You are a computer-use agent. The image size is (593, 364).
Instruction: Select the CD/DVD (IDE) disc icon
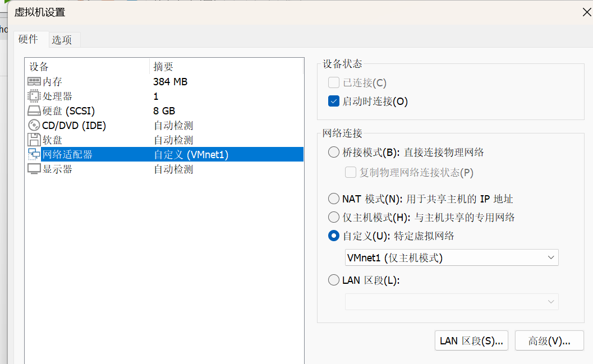(x=34, y=126)
